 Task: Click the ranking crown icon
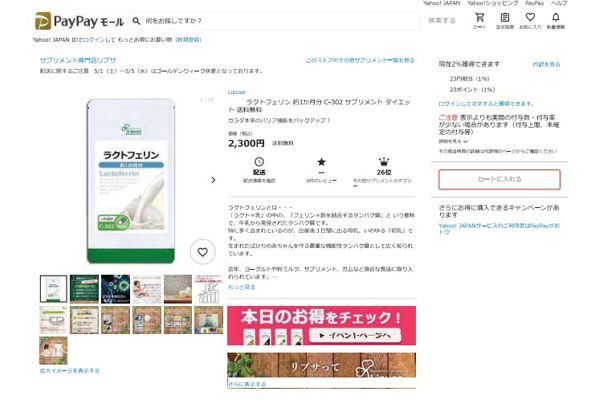pos(383,161)
